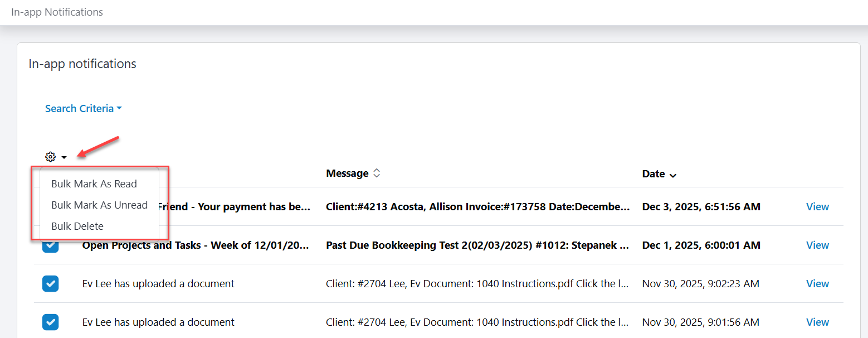Open the bulk actions gear menu
The width and height of the screenshot is (868, 338).
(x=50, y=157)
